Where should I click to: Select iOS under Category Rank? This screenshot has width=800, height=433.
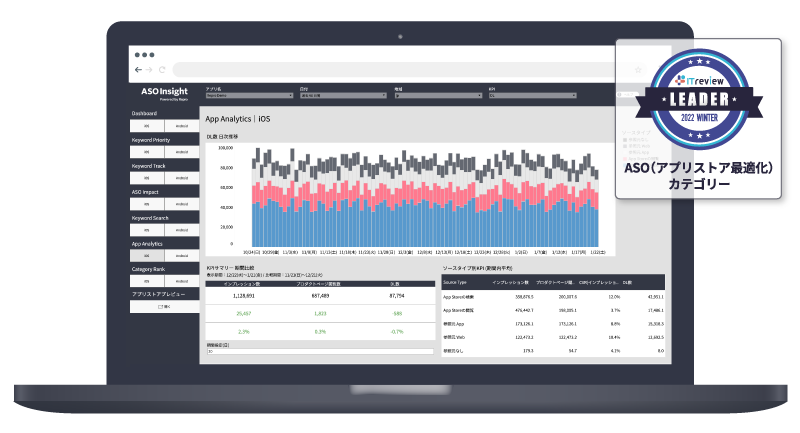coord(147,281)
